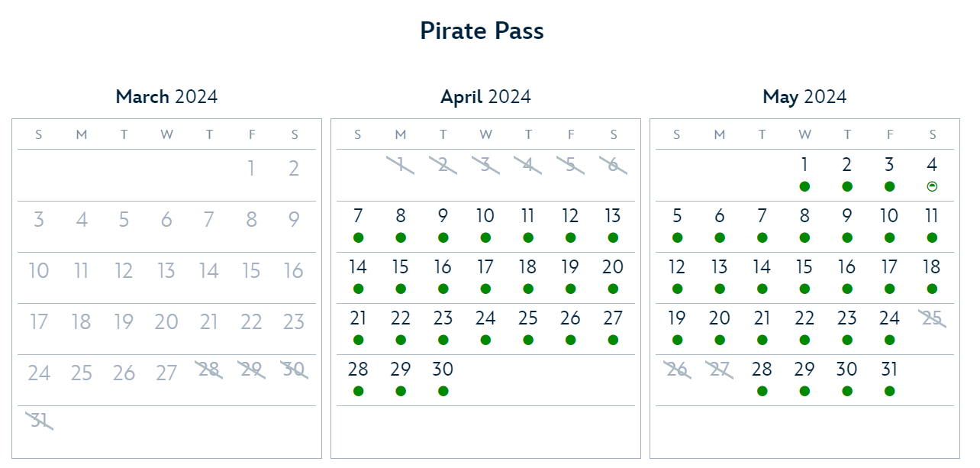
Task: Click the green dot beneath May 31
Action: pyautogui.click(x=889, y=391)
